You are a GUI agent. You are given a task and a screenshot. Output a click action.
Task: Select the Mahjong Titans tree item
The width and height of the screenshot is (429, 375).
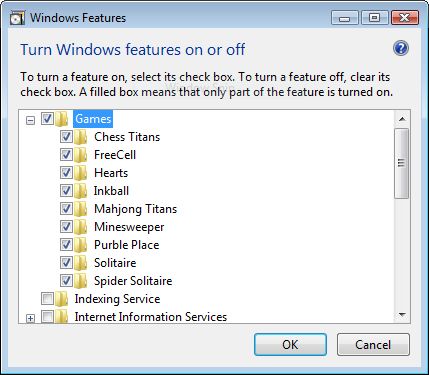[x=135, y=209]
